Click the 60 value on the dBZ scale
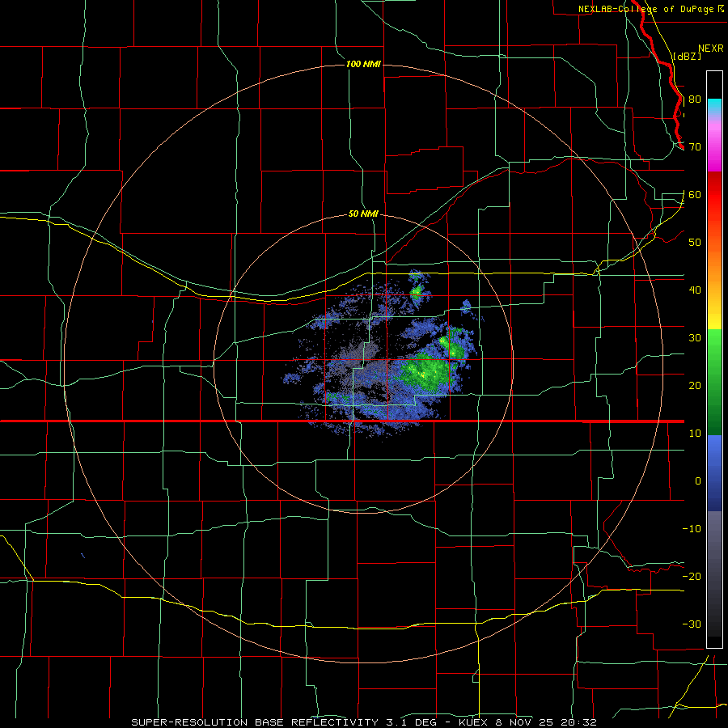Screen dimensions: 728x728 [695, 194]
